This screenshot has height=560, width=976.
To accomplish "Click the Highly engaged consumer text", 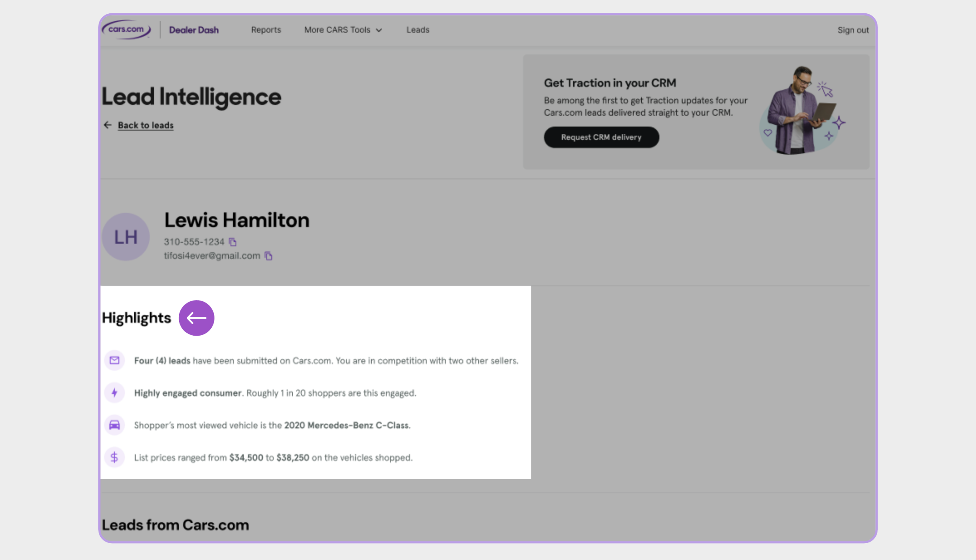I will pyautogui.click(x=188, y=393).
